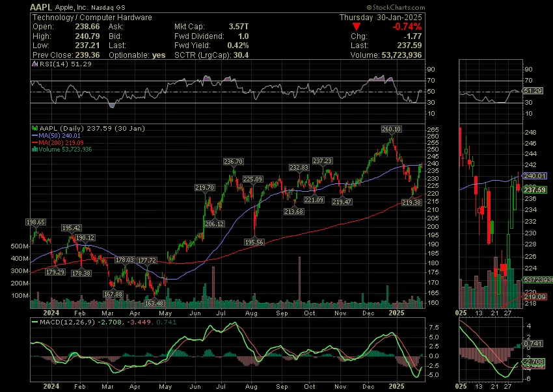Click the Open value 238.66
This screenshot has height=392, width=553.
point(87,27)
